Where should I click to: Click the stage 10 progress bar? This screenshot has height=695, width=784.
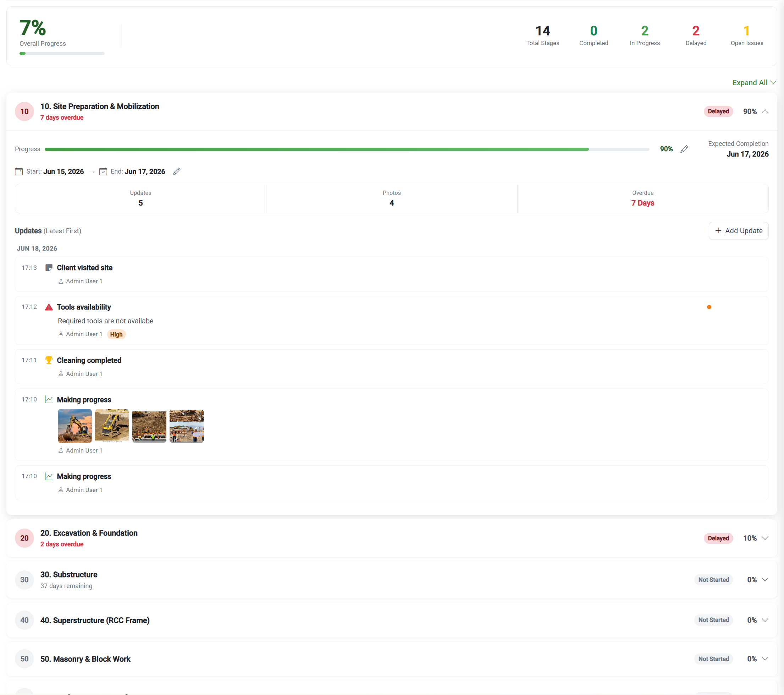(x=347, y=149)
